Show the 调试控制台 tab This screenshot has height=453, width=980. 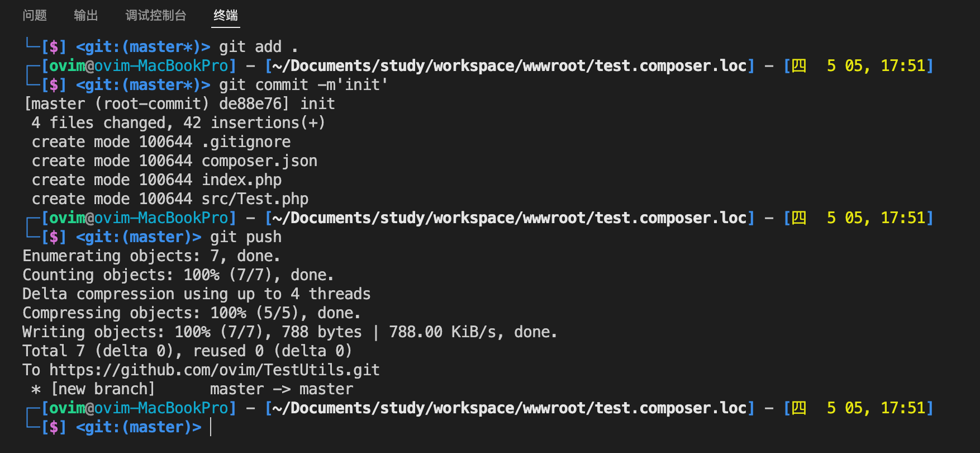click(x=155, y=15)
